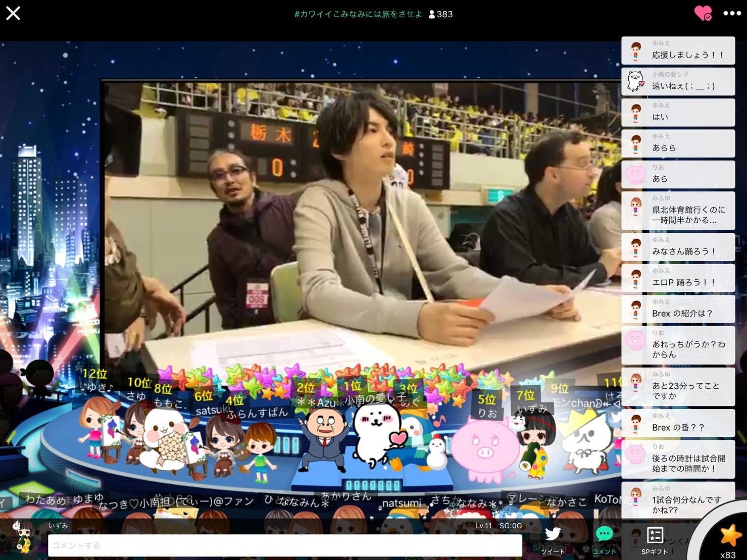Open the green comment bubble icon
The image size is (747, 560).
tap(604, 534)
